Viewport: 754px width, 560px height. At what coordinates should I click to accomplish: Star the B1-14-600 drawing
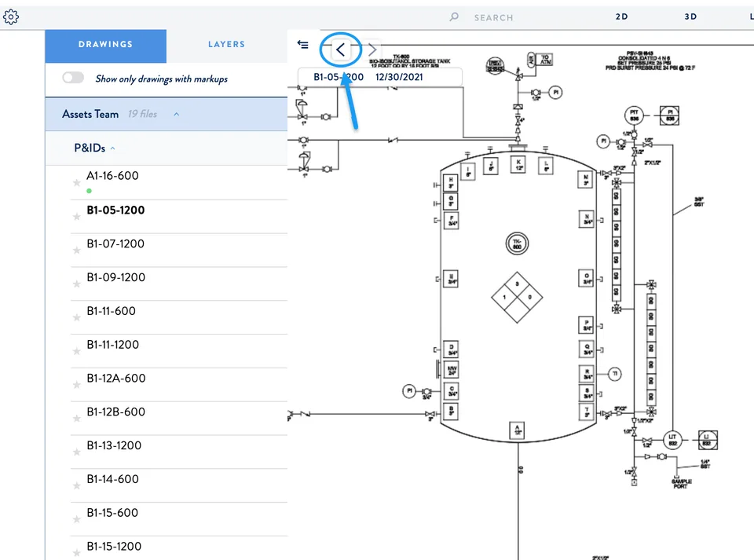(x=76, y=486)
